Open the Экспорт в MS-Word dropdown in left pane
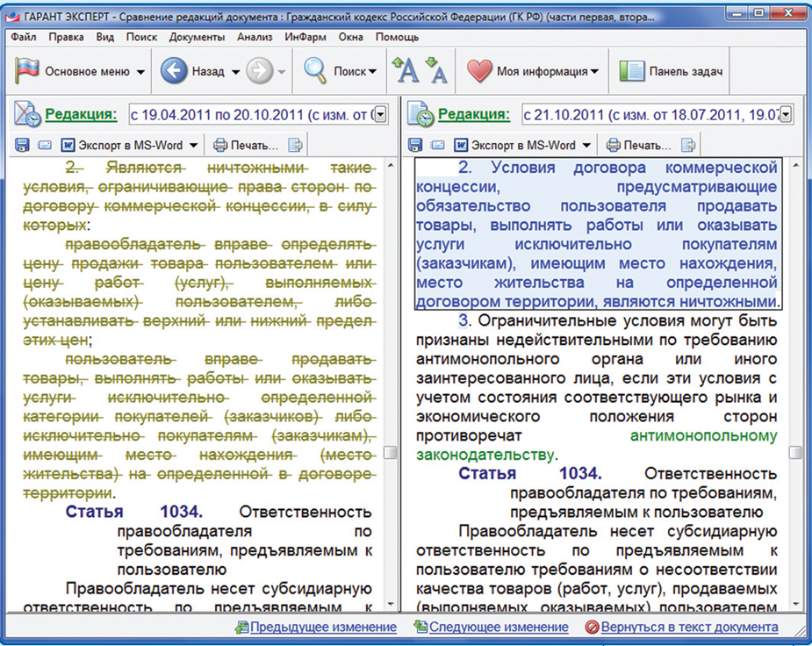The width and height of the screenshot is (812, 646). (x=194, y=146)
